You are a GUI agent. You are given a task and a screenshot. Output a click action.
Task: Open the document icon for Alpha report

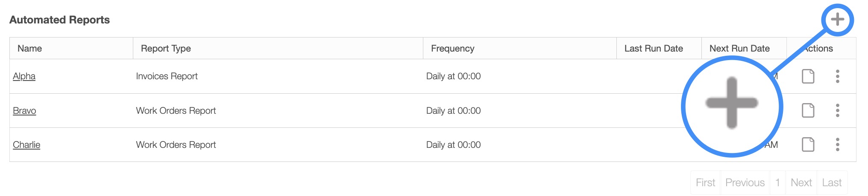click(808, 76)
